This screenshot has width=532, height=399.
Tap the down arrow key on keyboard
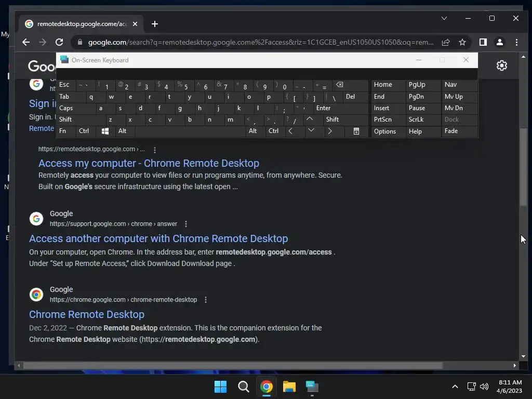(x=311, y=130)
